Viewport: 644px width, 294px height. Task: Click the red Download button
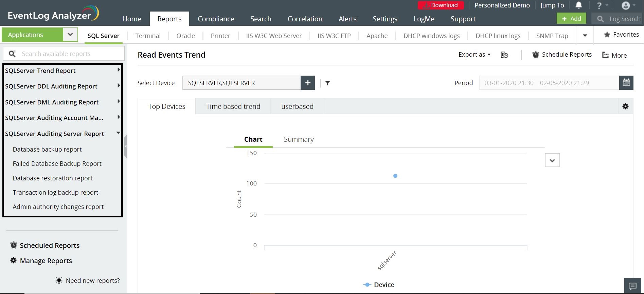coord(441,5)
